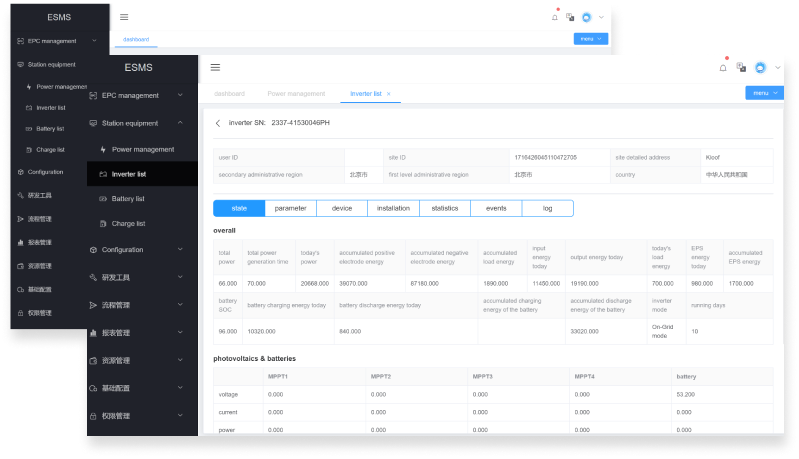The image size is (799, 459).
Task: Click 报表管理 icon in back sidebar
Action: tap(20, 242)
